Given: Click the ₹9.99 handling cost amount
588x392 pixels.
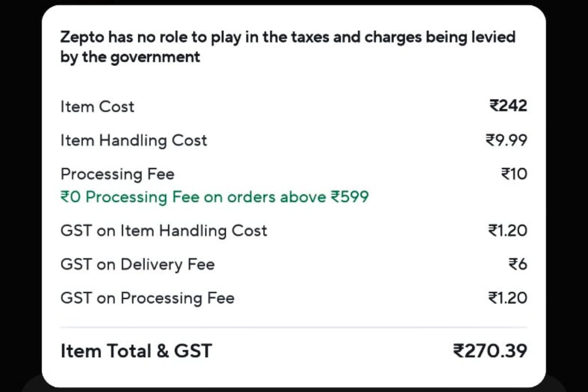Looking at the screenshot, I should 506,140.
